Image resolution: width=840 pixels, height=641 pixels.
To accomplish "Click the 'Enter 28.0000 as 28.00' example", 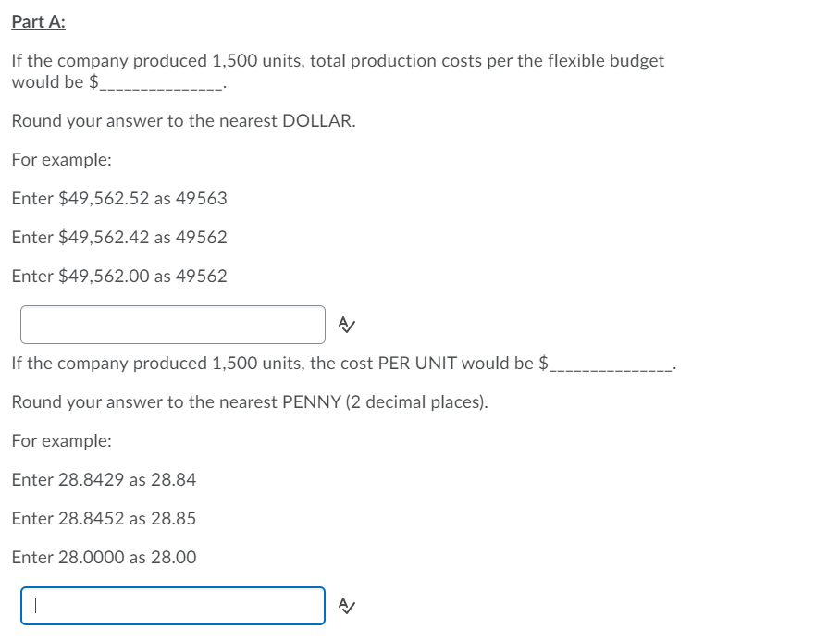I will coord(104,558).
